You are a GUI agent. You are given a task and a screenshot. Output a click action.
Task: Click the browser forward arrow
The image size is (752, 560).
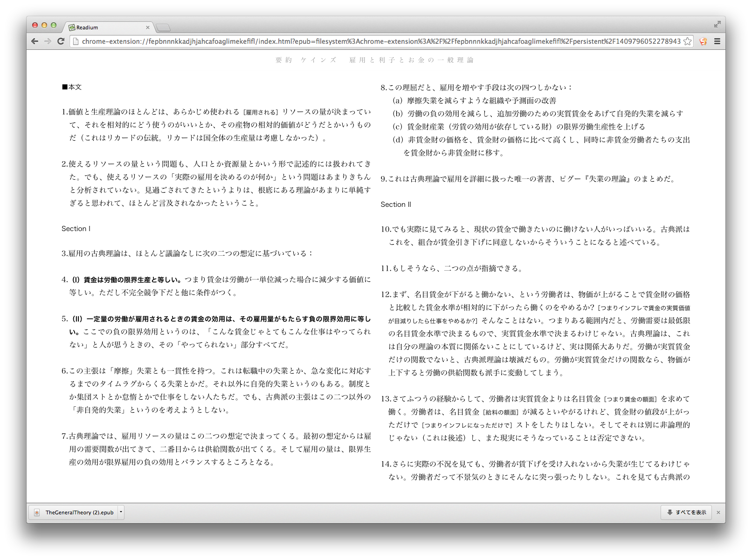48,41
